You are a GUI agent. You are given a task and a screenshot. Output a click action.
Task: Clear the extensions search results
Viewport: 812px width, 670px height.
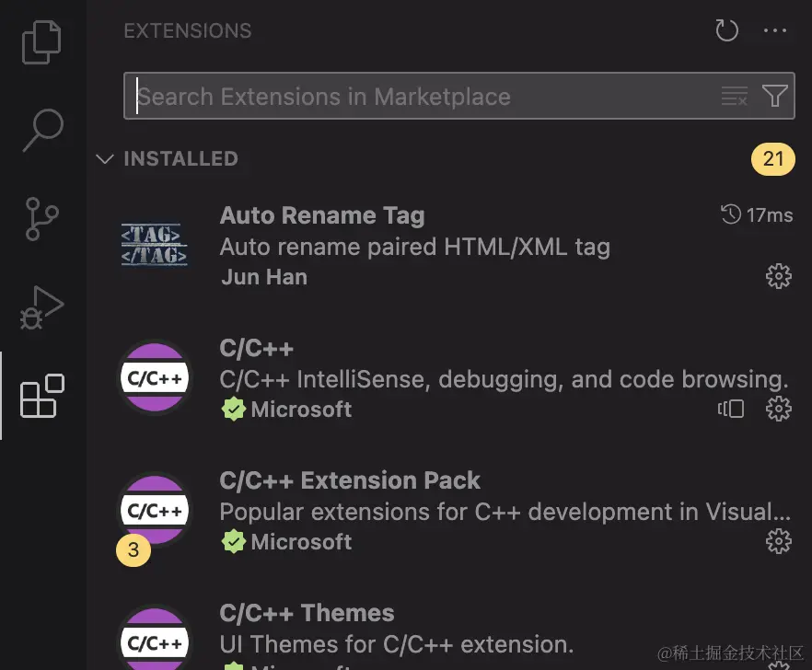tap(734, 96)
